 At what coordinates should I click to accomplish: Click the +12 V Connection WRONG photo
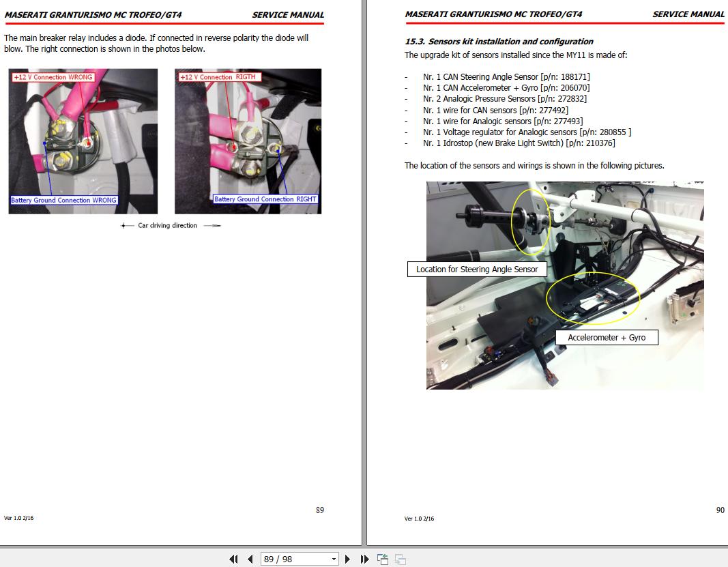click(x=83, y=141)
